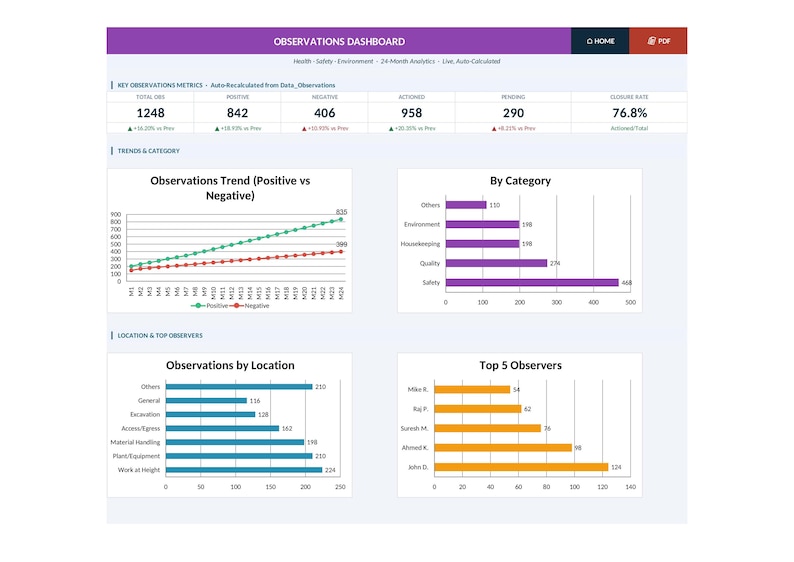This screenshot has height=562, width=794.
Task: Select the Observations Dashboard title banner
Action: pyautogui.click(x=339, y=41)
